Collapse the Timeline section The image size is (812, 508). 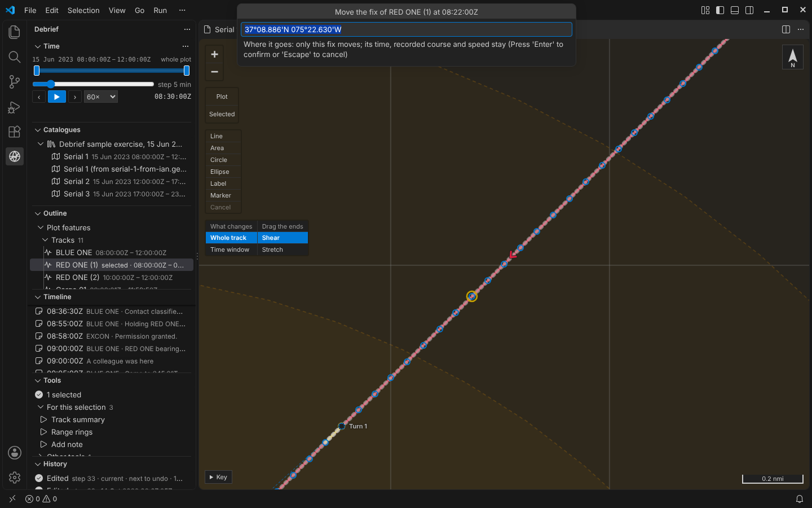tap(38, 297)
